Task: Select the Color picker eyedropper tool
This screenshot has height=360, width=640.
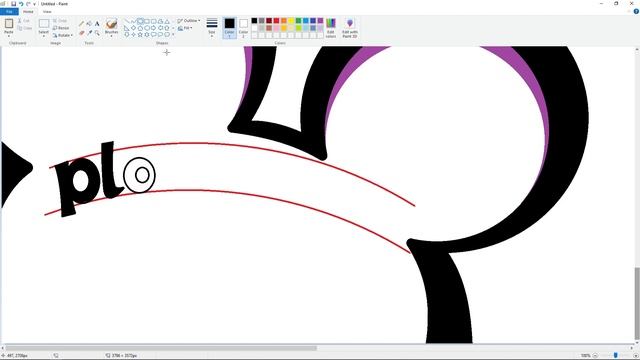Action: (x=89, y=33)
